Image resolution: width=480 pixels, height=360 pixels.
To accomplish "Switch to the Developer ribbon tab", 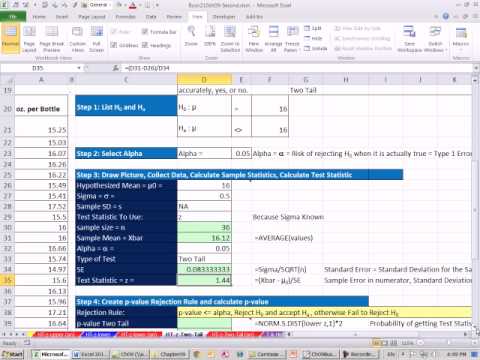I will [224, 17].
